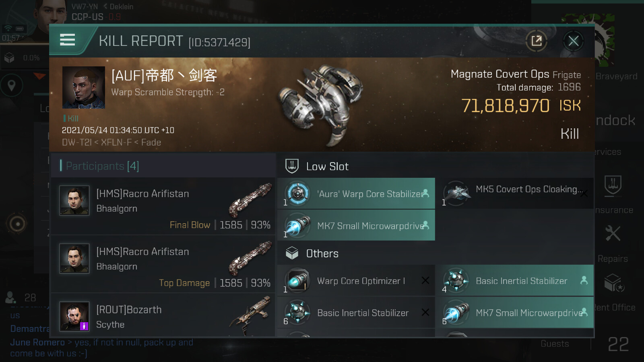
Task: Click the Low Slot MK7 Small Microwarpdrive
Action: pos(356,226)
